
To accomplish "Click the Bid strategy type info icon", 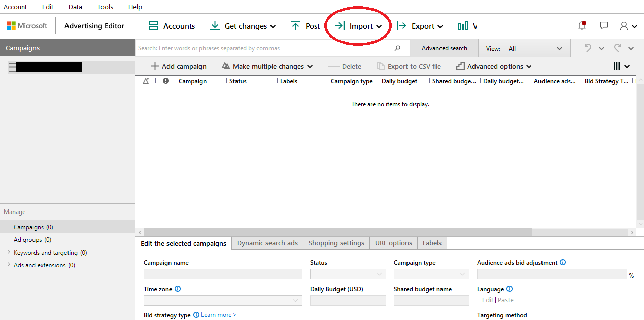I will coord(196,315).
